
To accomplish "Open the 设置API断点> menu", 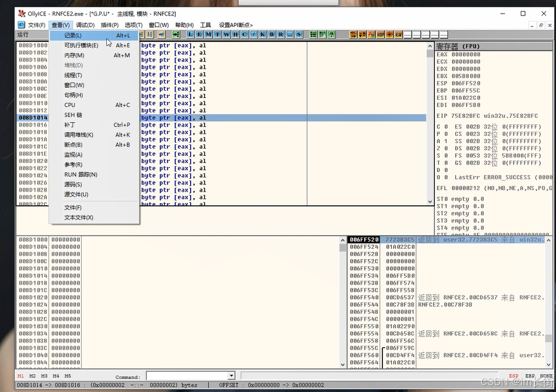I will click(x=236, y=25).
